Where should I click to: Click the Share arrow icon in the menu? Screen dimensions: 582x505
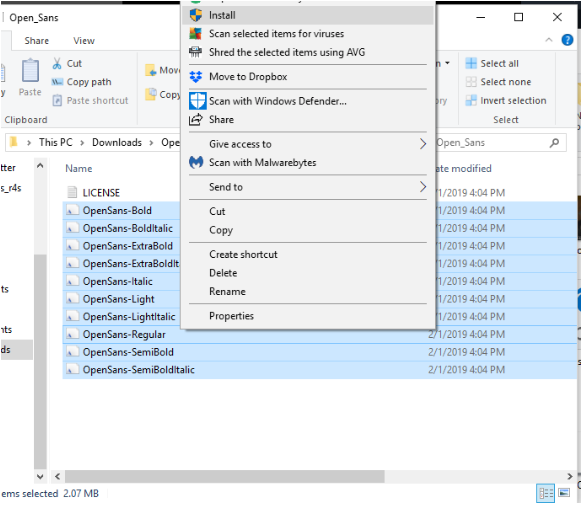tap(196, 119)
